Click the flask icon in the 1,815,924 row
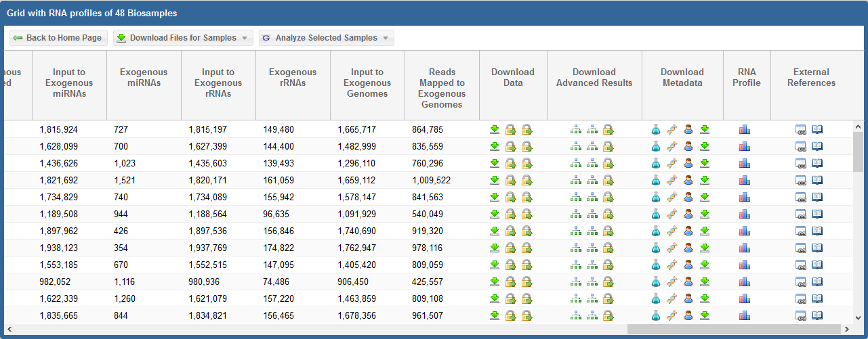868x339 pixels. click(x=655, y=129)
